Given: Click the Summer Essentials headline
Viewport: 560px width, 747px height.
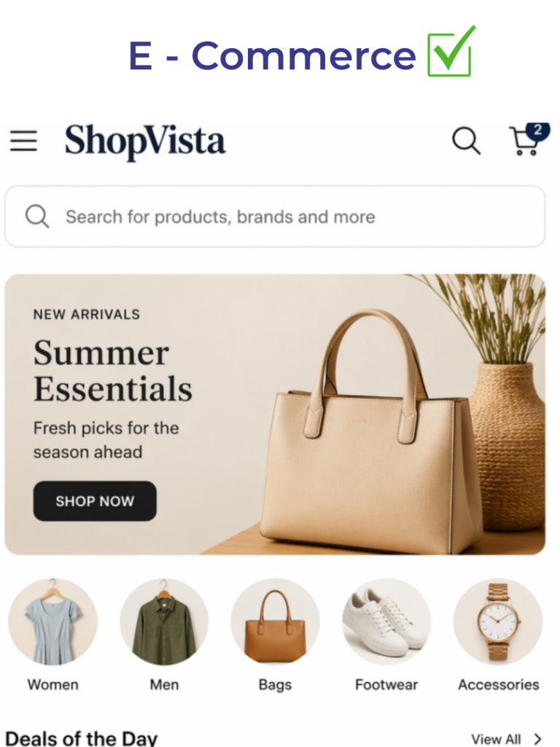Looking at the screenshot, I should coord(113,371).
